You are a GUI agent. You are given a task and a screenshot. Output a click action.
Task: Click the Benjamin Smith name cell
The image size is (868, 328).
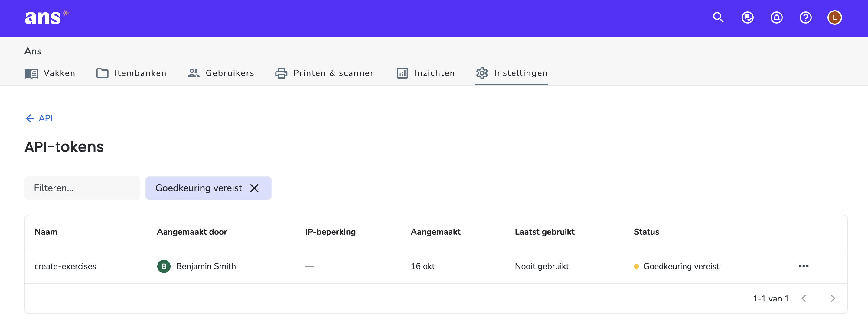[x=206, y=266]
